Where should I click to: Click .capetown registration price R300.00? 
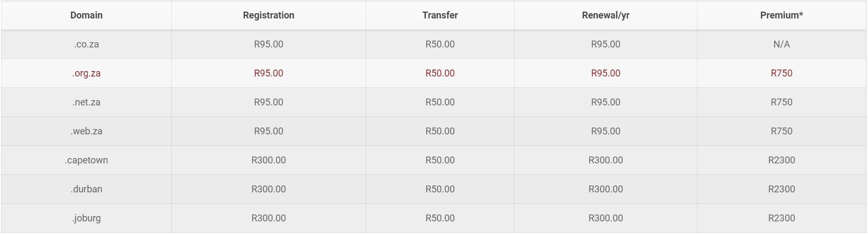click(269, 160)
